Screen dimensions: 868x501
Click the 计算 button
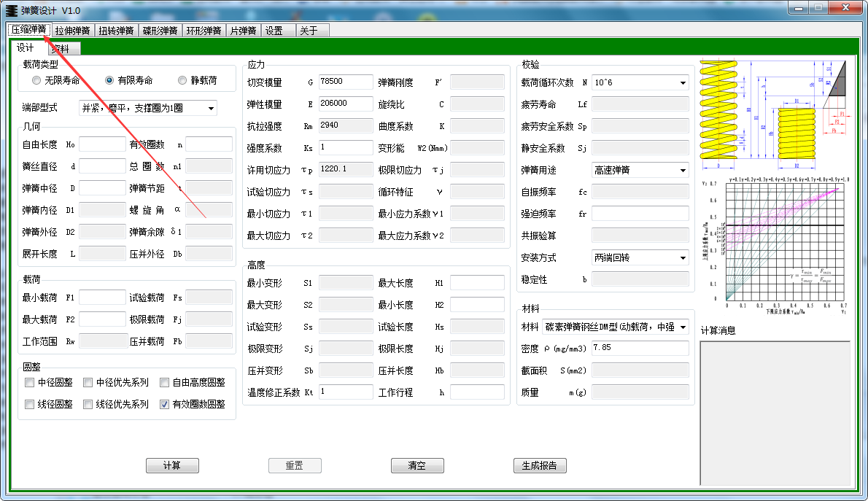click(x=172, y=465)
